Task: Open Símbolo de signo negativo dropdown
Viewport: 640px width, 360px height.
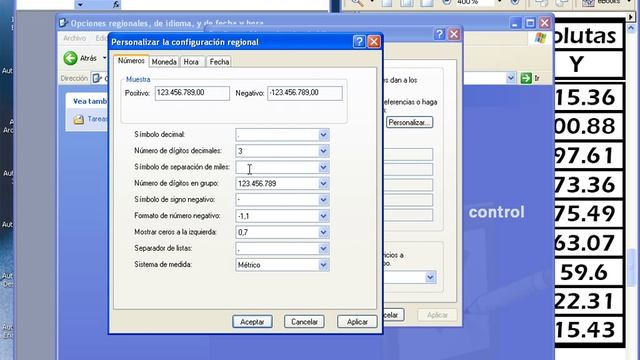Action: pos(323,200)
